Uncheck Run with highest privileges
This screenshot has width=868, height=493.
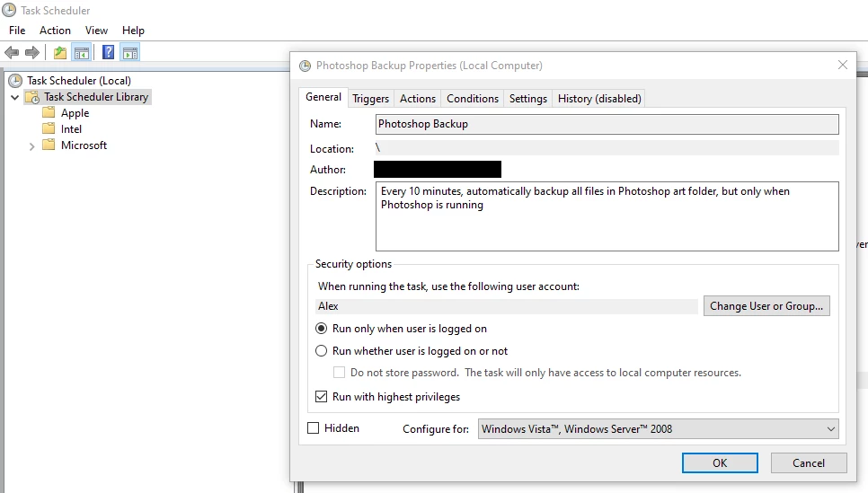tap(321, 397)
